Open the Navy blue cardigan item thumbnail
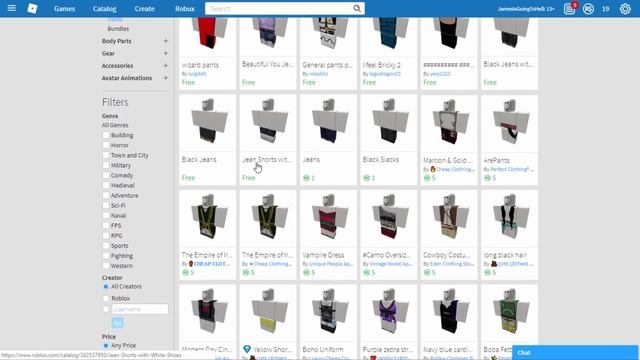 point(449,313)
